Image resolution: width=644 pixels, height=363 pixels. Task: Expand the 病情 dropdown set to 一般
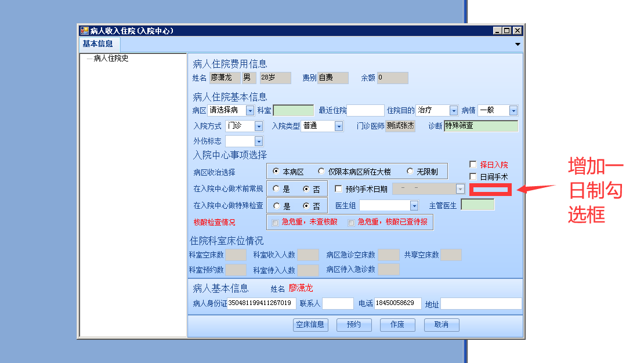(x=513, y=110)
